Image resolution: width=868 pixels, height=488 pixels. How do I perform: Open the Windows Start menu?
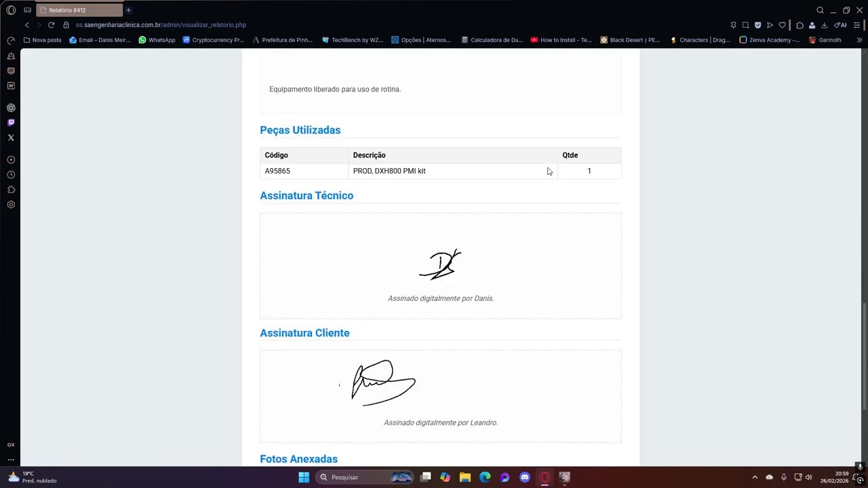click(x=304, y=477)
